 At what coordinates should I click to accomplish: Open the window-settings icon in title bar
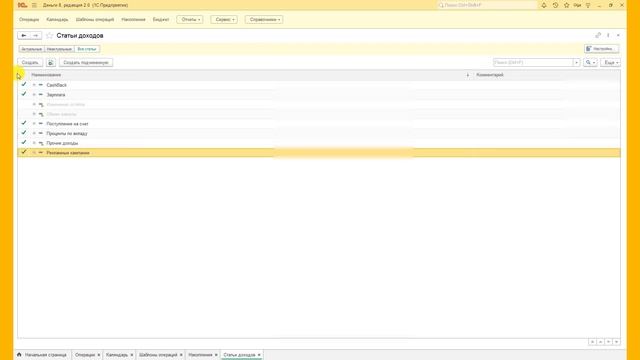(588, 5)
